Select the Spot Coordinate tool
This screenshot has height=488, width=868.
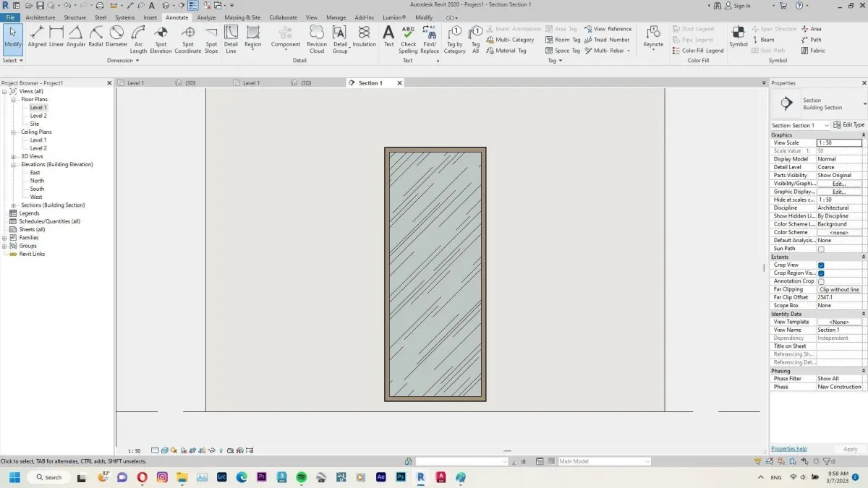188,40
